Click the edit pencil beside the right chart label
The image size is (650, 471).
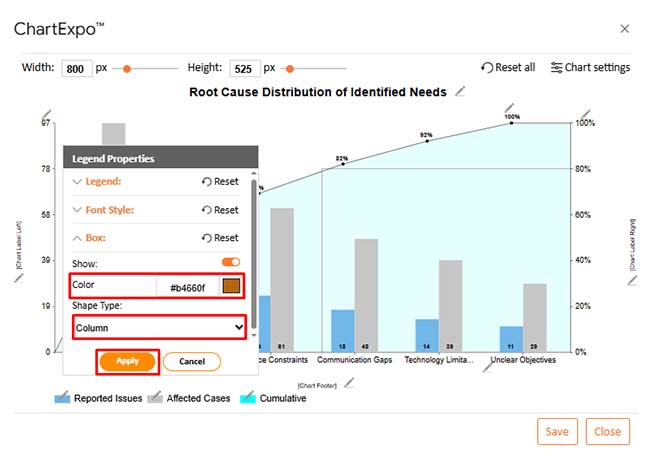(x=631, y=281)
